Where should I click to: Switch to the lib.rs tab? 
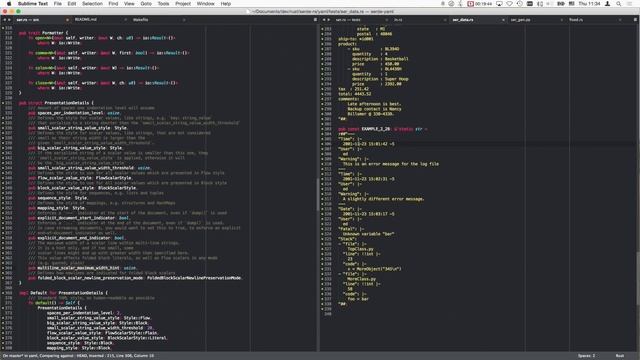coord(398,20)
